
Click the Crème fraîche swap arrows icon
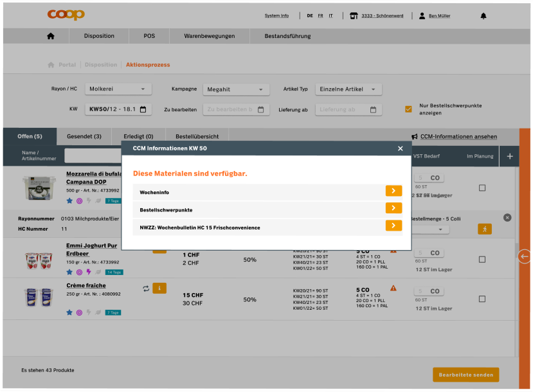[146, 289]
